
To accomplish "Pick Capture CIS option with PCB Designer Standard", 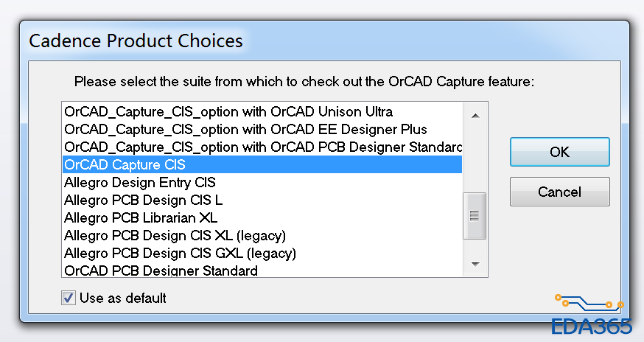I will pos(262,147).
